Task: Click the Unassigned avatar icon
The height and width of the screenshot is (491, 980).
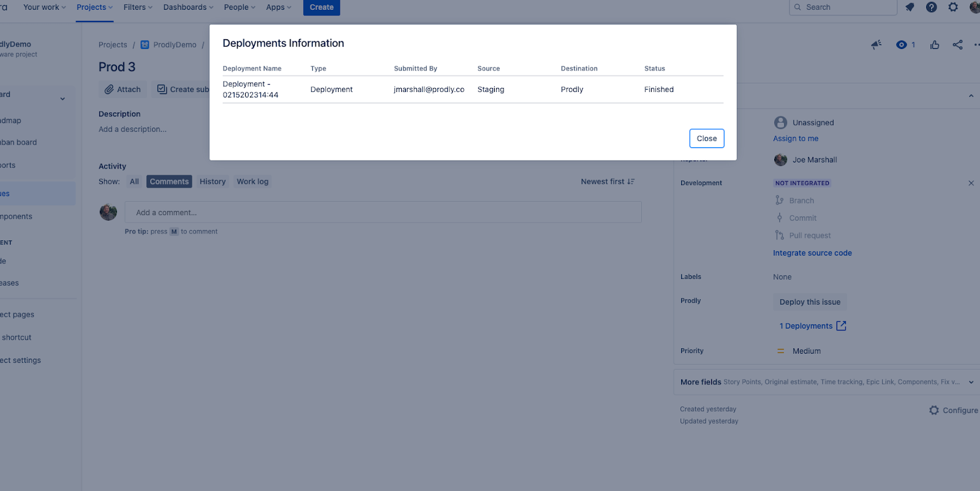Action: pos(780,123)
